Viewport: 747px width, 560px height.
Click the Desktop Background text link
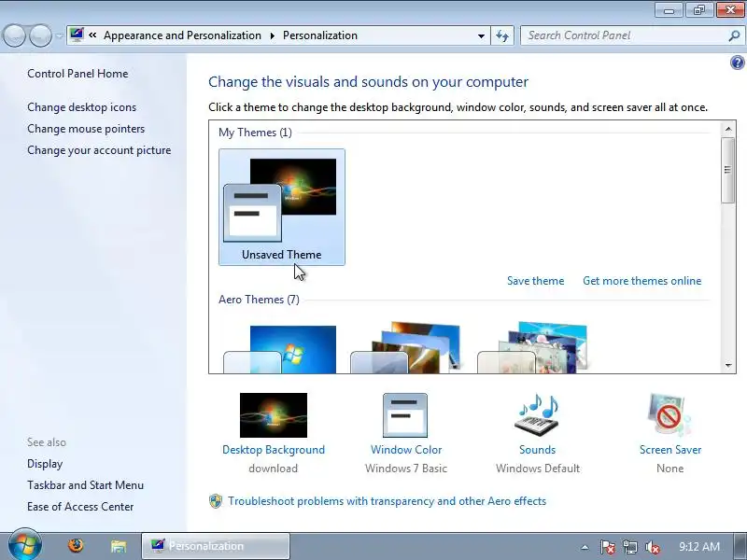(274, 450)
